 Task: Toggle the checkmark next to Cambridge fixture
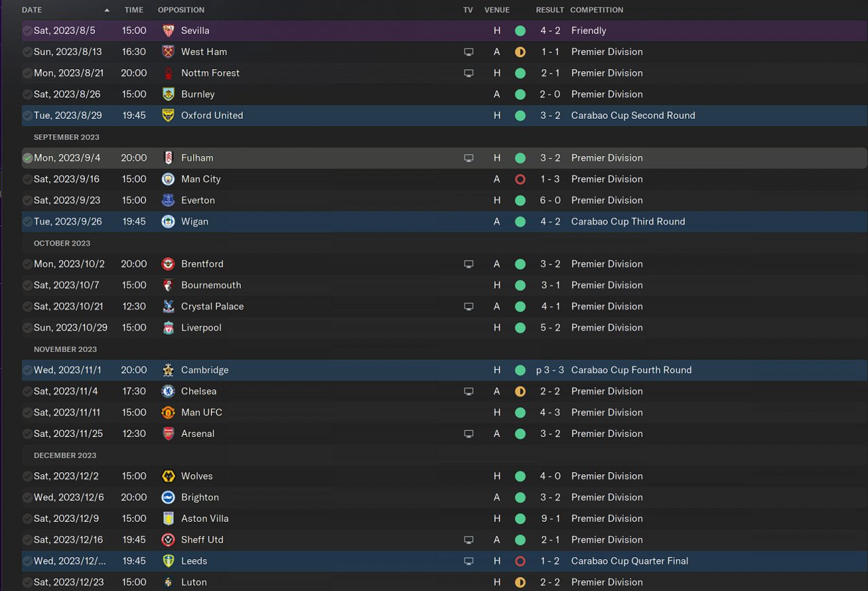28,370
